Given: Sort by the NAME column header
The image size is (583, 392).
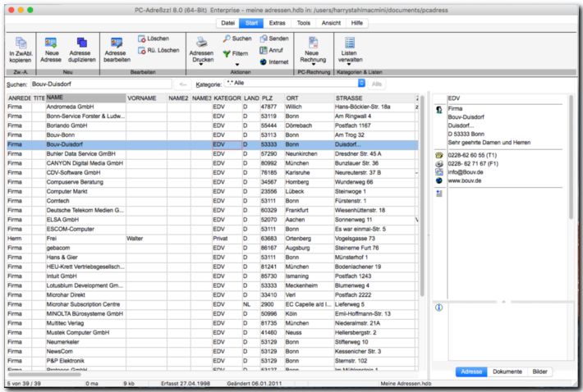Looking at the screenshot, I should pos(85,98).
